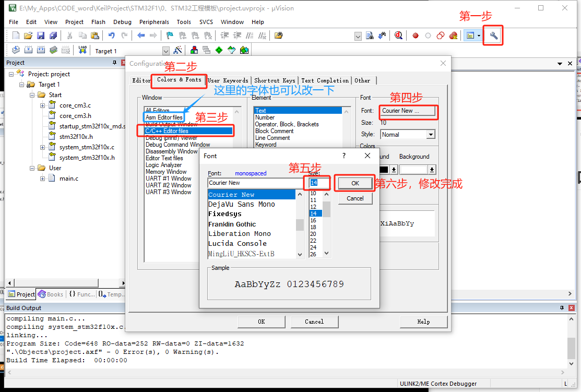Build the target with the Build icon

pyautogui.click(x=29, y=50)
